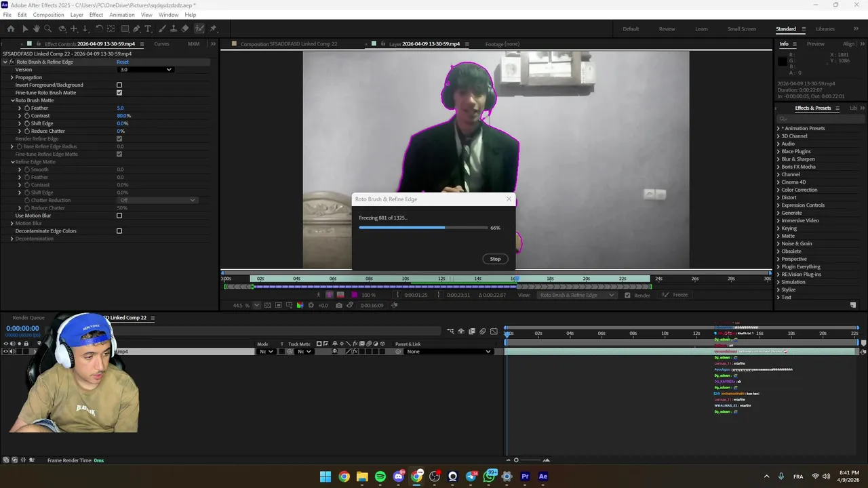
Task: Click the layer panel playhead time marker
Action: click(x=515, y=279)
